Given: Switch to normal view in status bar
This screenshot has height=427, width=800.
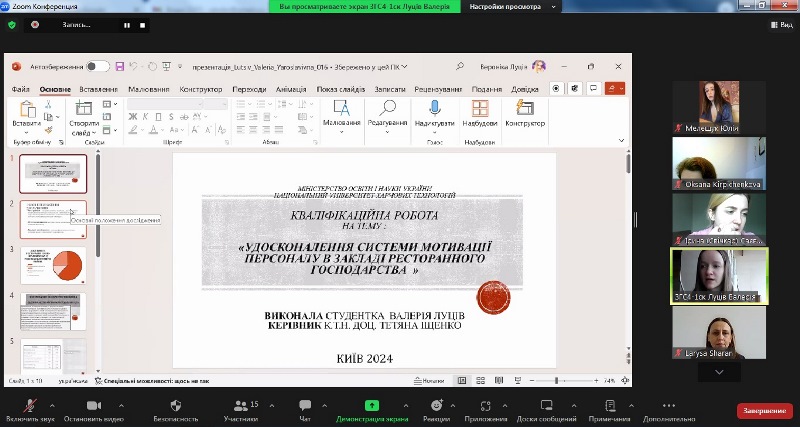Looking at the screenshot, I should click(x=462, y=381).
